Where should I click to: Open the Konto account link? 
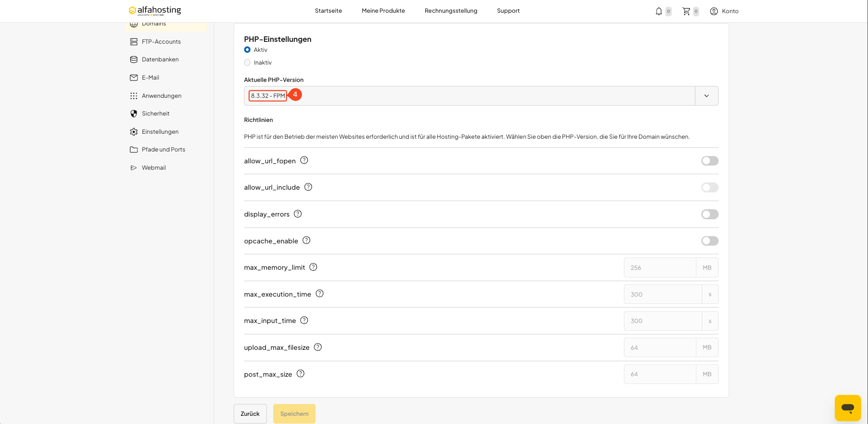[x=730, y=11]
